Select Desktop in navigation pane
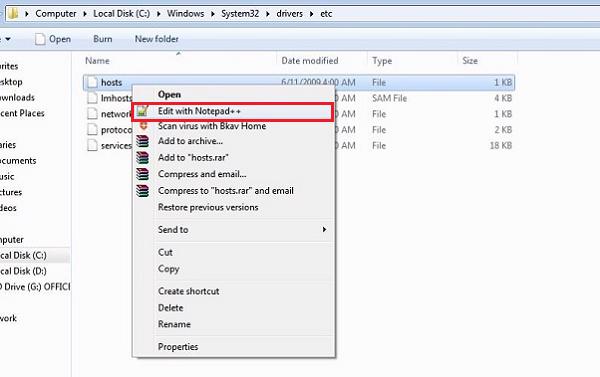The height and width of the screenshot is (377, 600). 11,82
